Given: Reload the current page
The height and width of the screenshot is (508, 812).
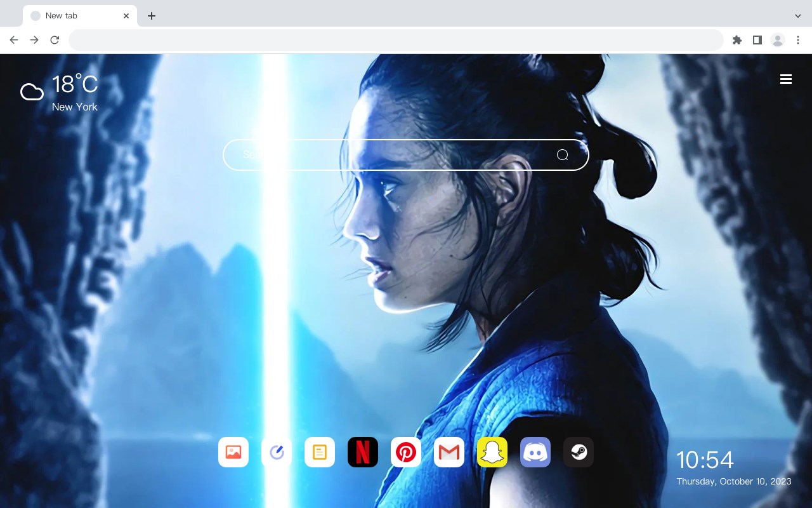Looking at the screenshot, I should (55, 40).
